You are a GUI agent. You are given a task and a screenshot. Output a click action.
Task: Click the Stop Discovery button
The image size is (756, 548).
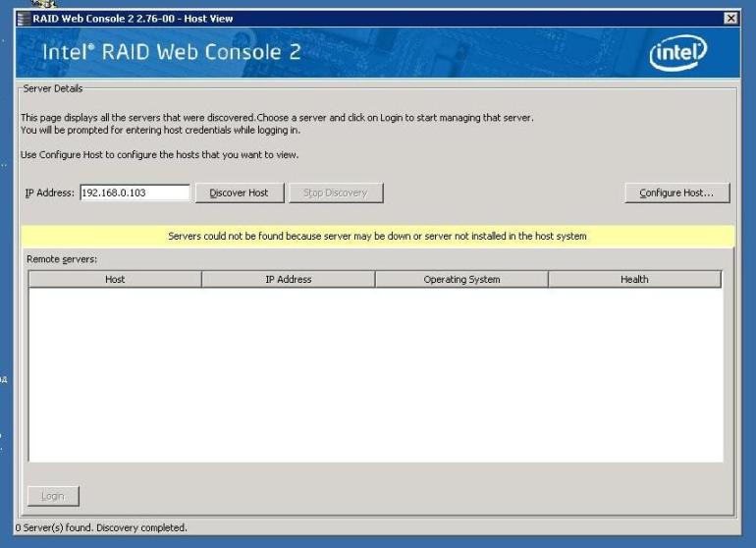[336, 192]
